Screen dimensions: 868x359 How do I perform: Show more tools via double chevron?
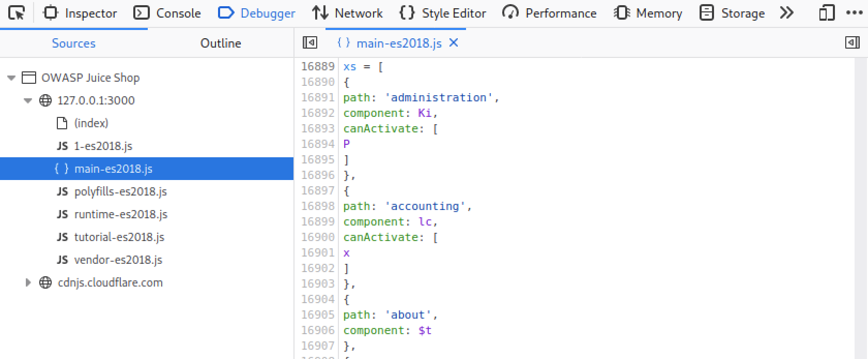pos(786,13)
